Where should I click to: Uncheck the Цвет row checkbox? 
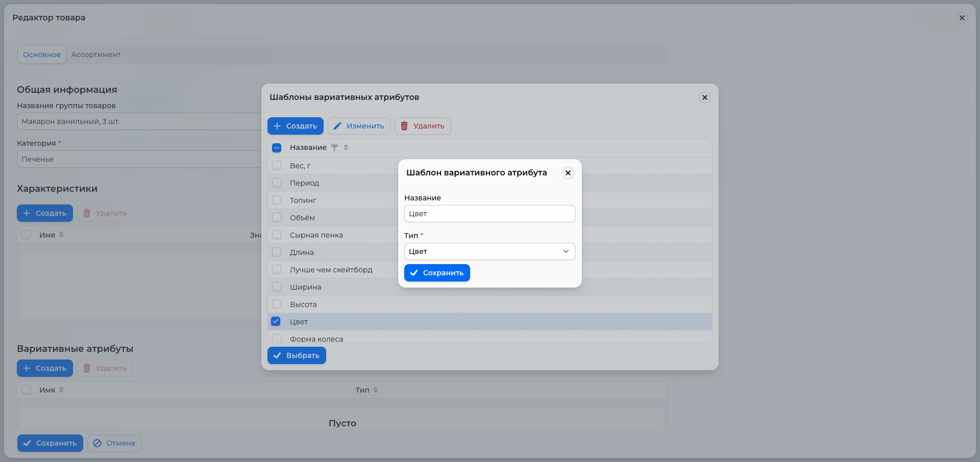coord(276,321)
